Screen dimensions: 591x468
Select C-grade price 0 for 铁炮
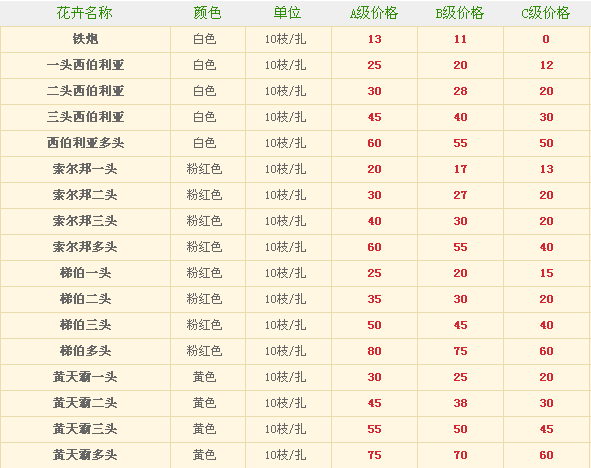point(546,39)
